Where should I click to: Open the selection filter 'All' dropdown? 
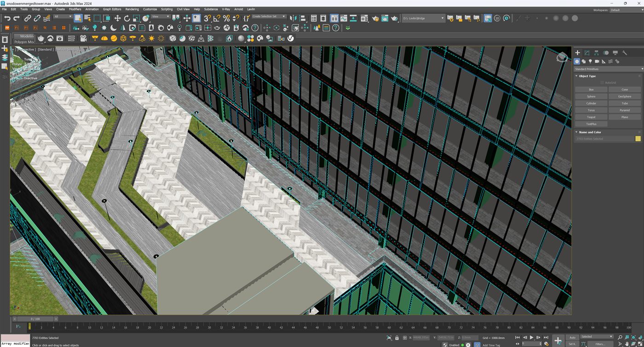(x=63, y=17)
